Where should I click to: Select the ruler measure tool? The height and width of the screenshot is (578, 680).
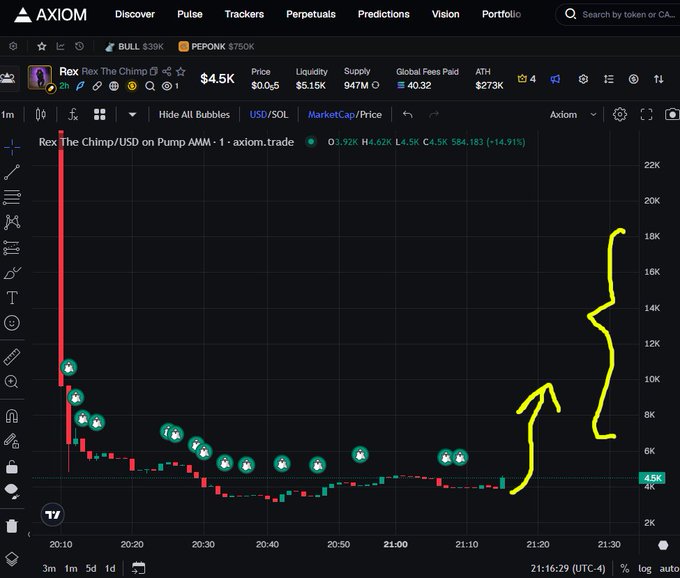tap(12, 357)
